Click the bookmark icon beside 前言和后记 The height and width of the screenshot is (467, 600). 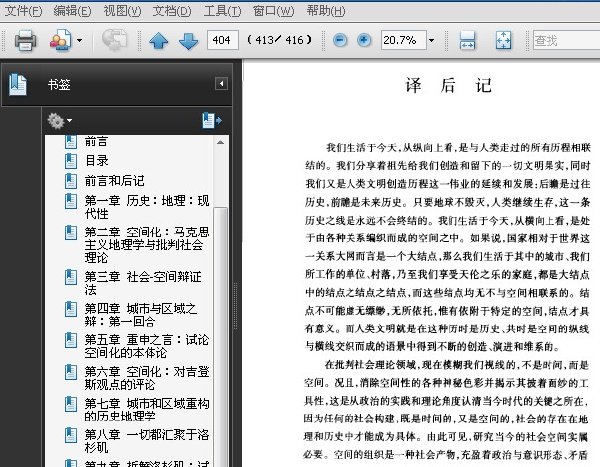[71, 181]
